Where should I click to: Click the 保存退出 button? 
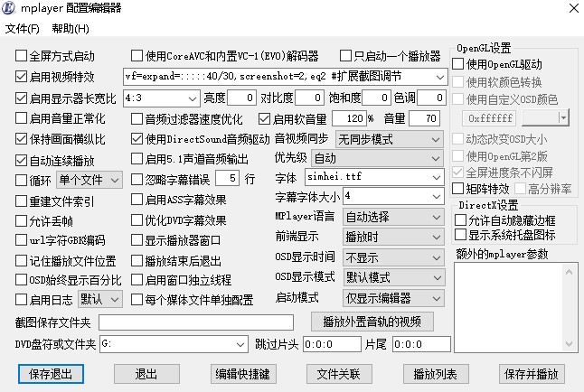tap(51, 374)
